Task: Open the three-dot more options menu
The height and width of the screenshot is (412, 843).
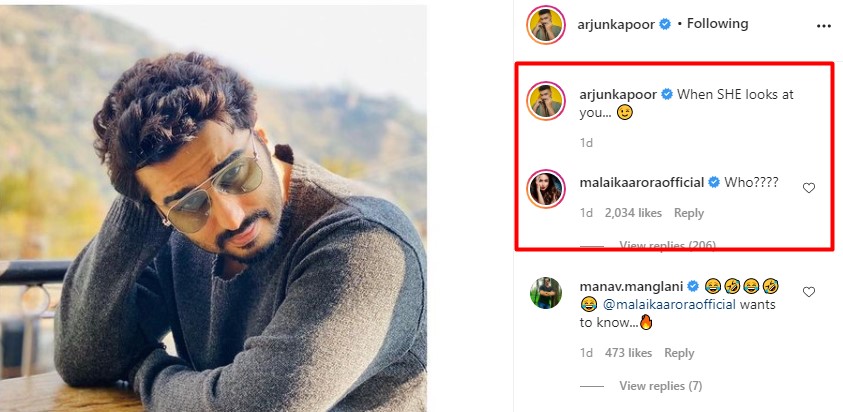Action: point(822,24)
